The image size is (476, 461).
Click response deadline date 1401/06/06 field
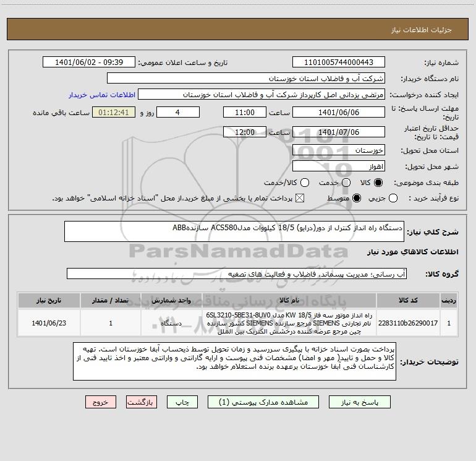(x=339, y=112)
